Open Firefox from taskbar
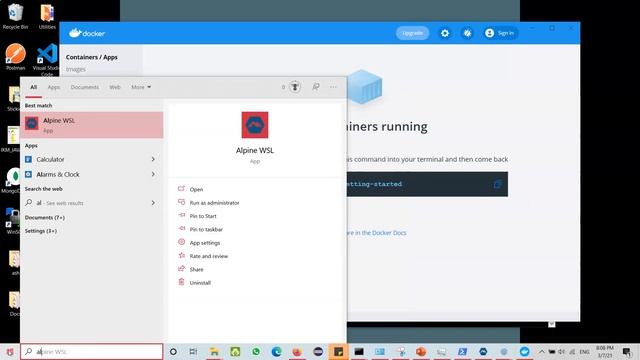The height and width of the screenshot is (360, 640). [x=297, y=351]
